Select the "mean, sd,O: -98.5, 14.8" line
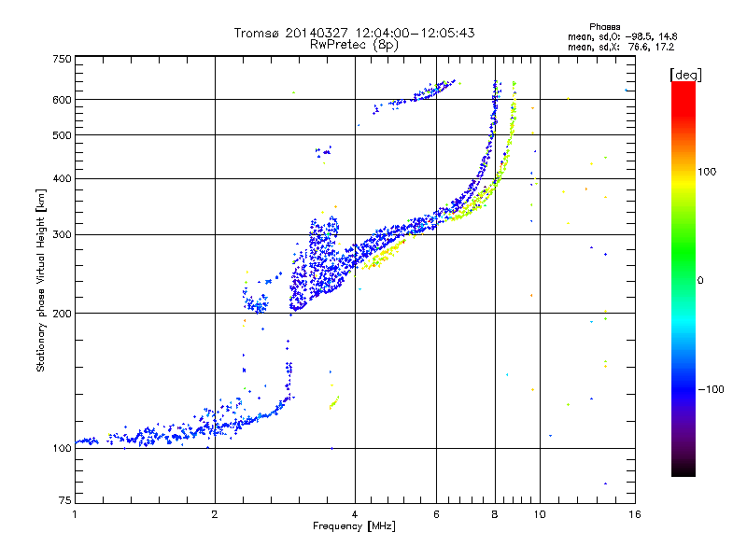The width and height of the screenshot is (747, 560). [622, 36]
